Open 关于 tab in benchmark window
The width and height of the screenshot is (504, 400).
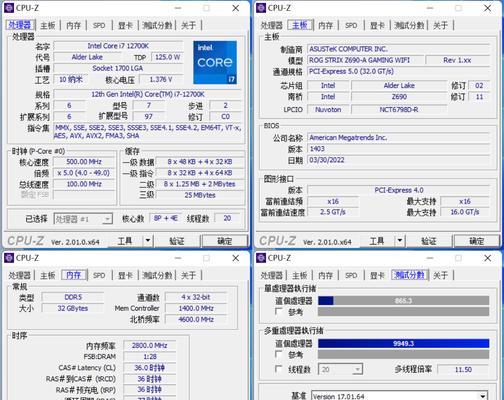(x=440, y=275)
